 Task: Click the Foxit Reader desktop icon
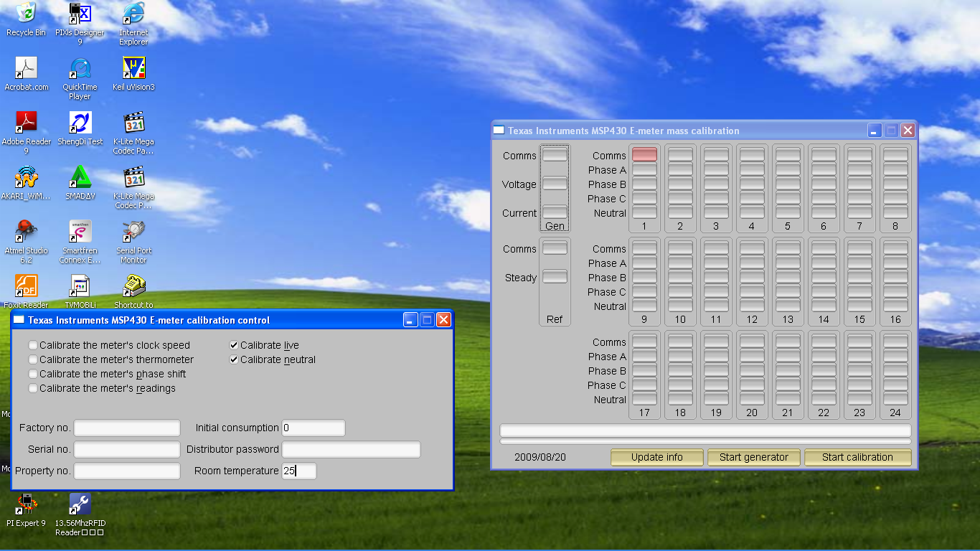[27, 291]
